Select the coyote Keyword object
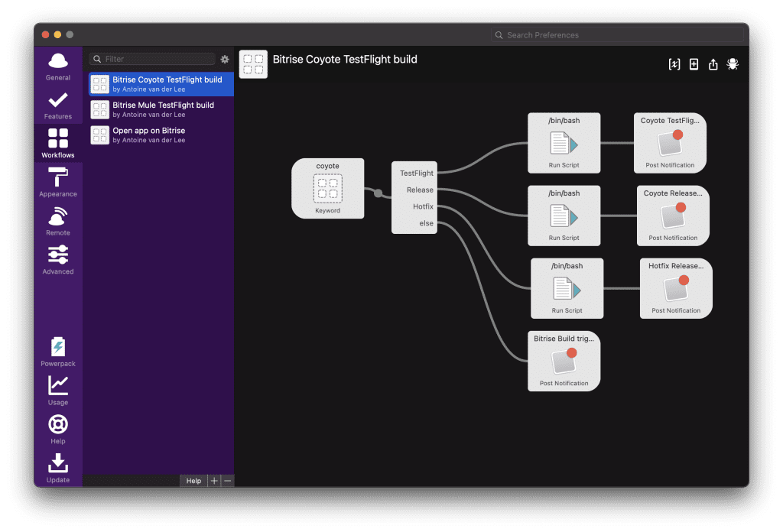The image size is (783, 532). 327,189
